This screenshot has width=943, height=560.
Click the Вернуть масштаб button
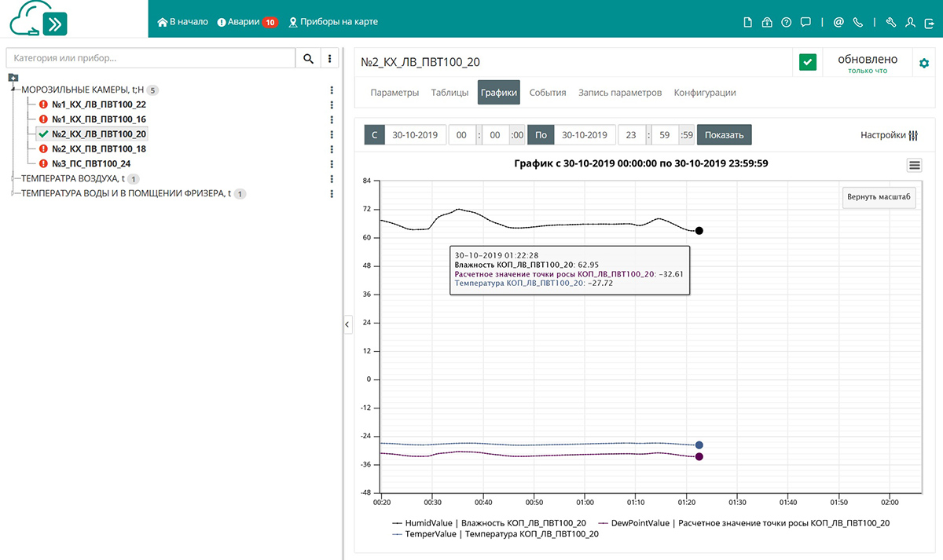click(879, 197)
